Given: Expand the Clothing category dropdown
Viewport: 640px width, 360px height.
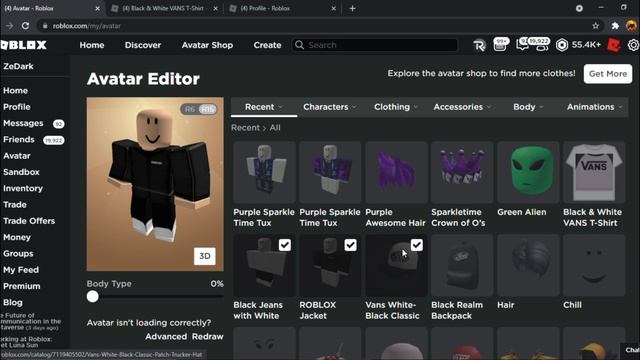Looking at the screenshot, I should point(396,107).
